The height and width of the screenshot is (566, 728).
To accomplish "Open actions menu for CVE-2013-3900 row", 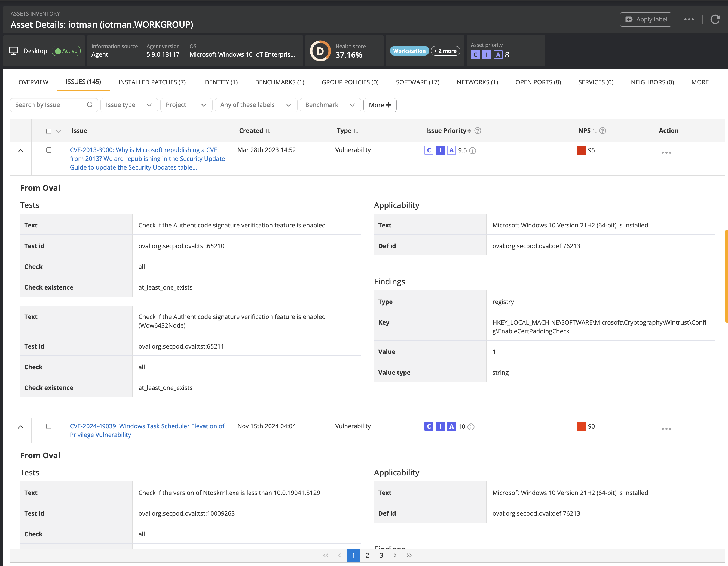I will [666, 153].
